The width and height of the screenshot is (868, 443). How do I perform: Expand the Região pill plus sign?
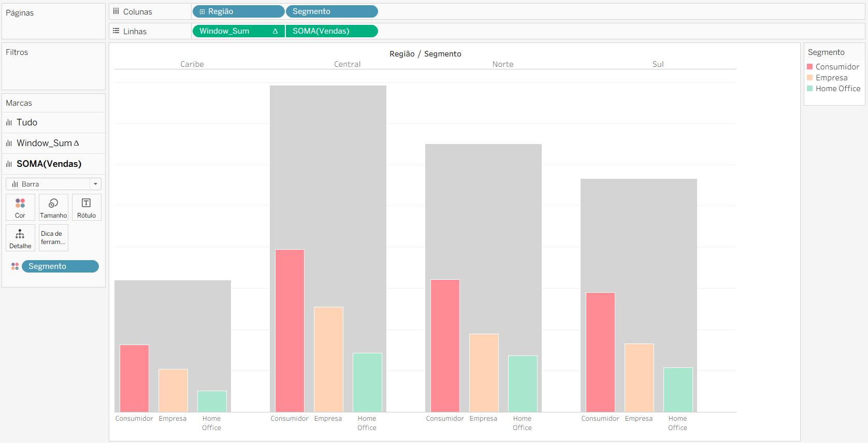pyautogui.click(x=202, y=11)
